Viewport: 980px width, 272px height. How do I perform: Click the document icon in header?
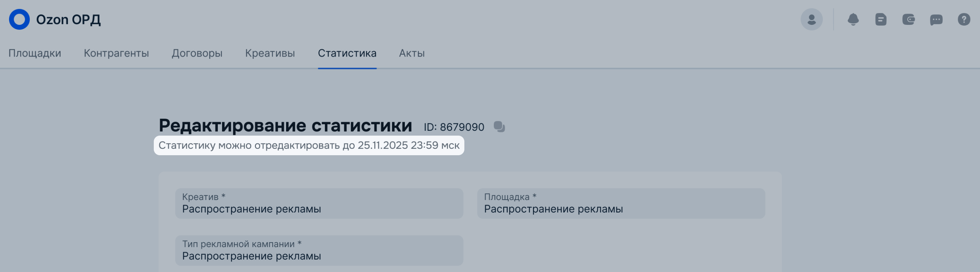click(881, 19)
